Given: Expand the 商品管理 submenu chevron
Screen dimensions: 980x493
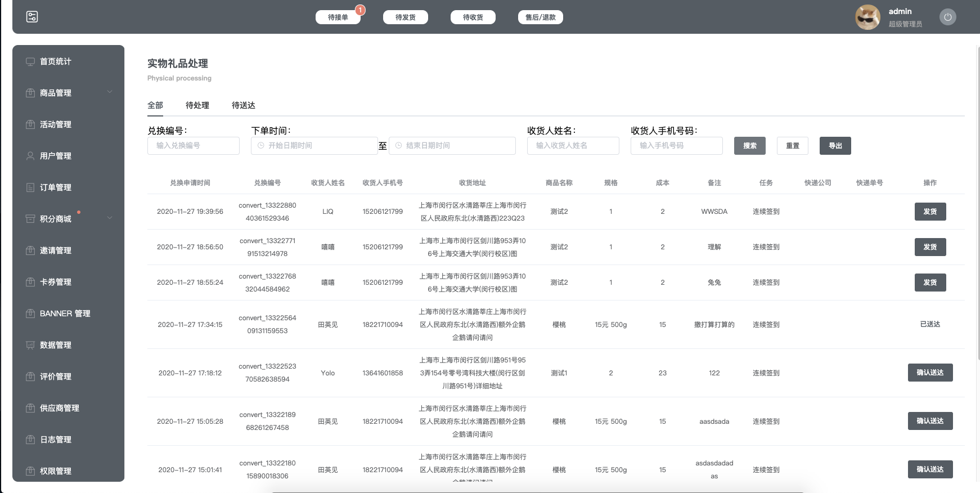Looking at the screenshot, I should (110, 92).
